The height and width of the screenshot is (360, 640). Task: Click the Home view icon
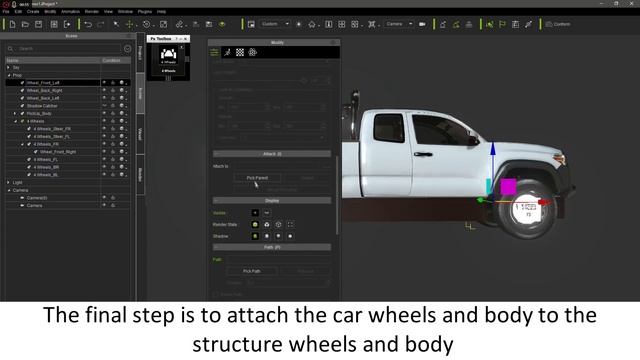point(312,24)
